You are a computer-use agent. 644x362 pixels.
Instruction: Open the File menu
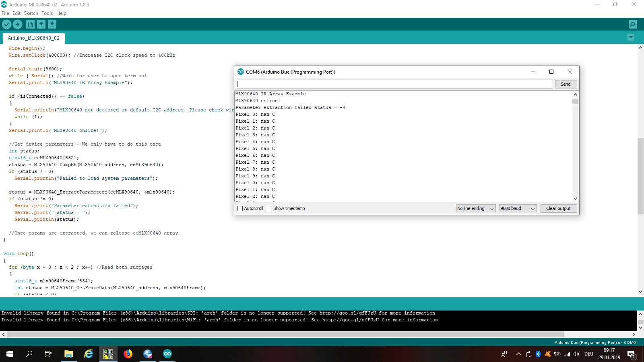(5, 13)
